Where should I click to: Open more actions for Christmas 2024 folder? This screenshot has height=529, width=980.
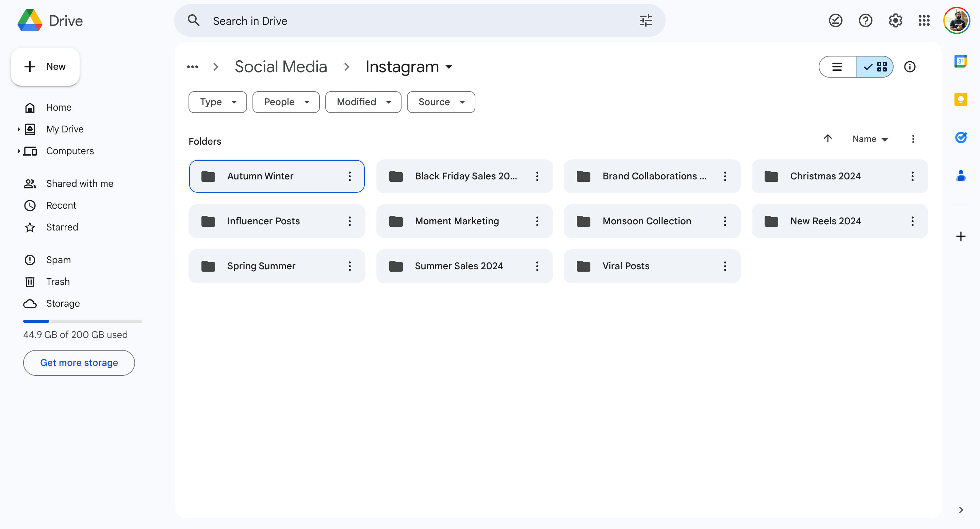(x=912, y=176)
